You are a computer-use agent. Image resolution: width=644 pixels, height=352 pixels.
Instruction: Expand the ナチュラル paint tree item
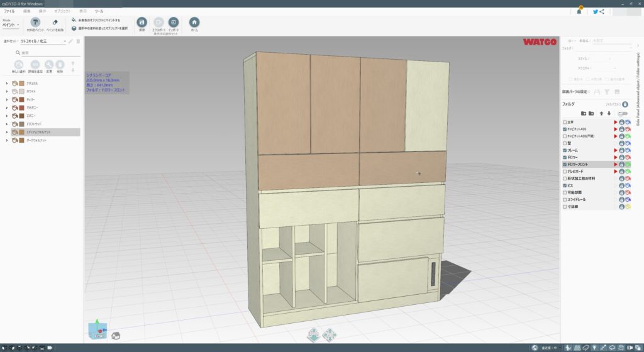coord(6,84)
